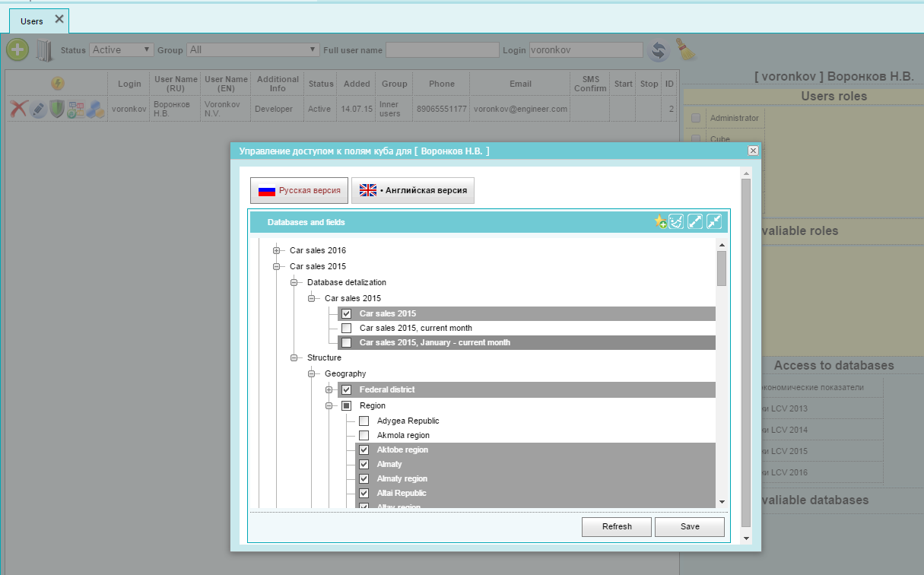Image resolution: width=924 pixels, height=575 pixels.
Task: Collapse Car sales 2015 under Database detalization
Action: pyautogui.click(x=311, y=298)
